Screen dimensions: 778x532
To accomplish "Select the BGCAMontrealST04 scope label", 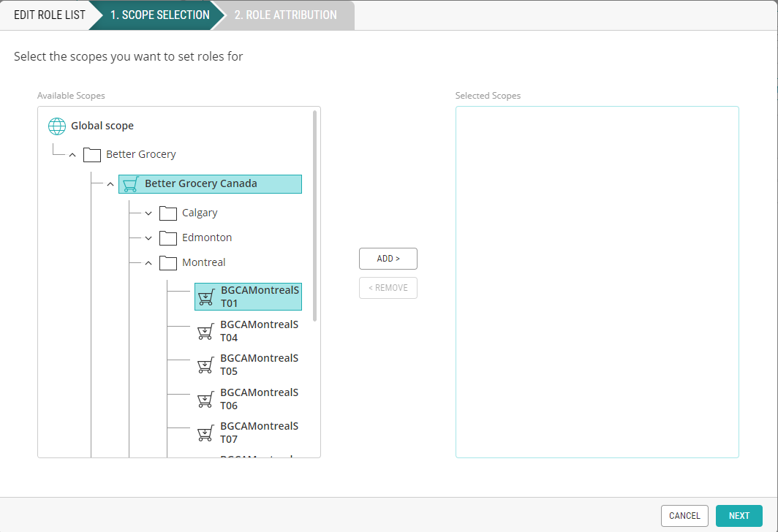I will 259,331.
